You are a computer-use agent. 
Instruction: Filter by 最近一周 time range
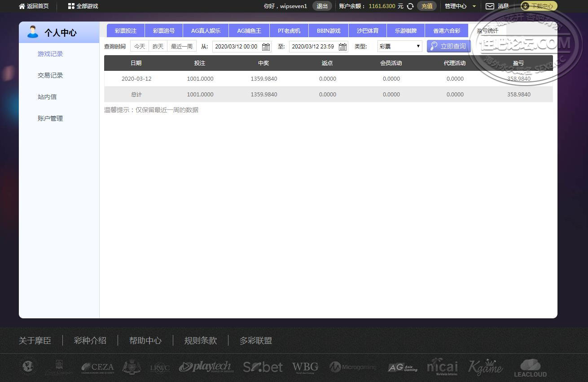click(x=182, y=46)
